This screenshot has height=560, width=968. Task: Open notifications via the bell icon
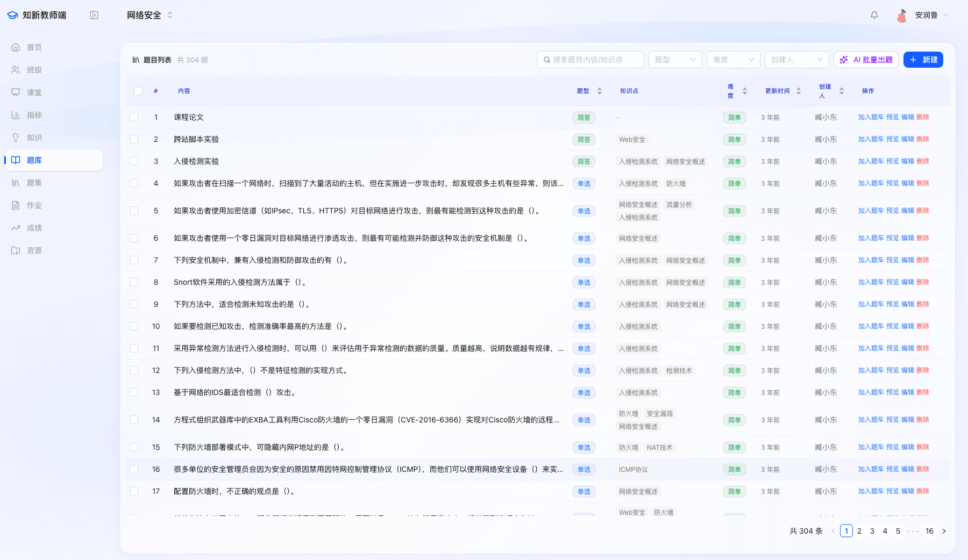pos(874,15)
